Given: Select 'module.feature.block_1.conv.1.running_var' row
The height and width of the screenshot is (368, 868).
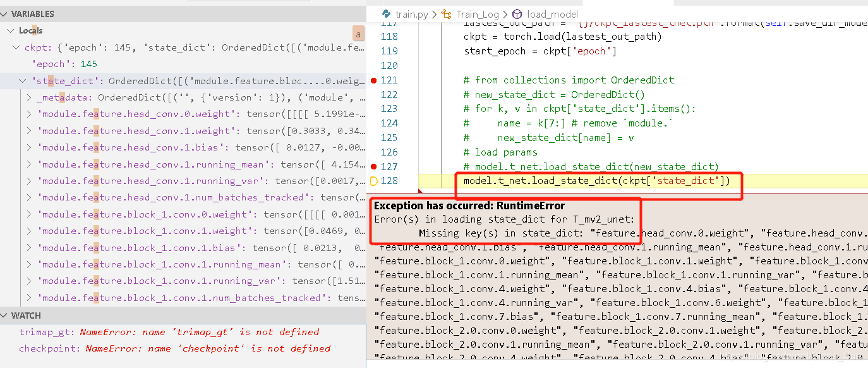Looking at the screenshot, I should coord(183,281).
